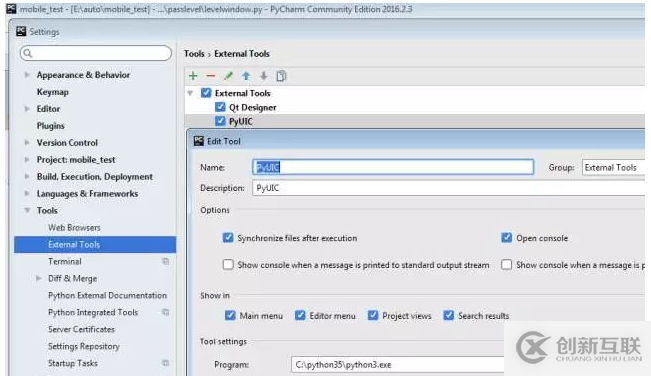Toggle the External Tools group checkbox

pyautogui.click(x=206, y=93)
